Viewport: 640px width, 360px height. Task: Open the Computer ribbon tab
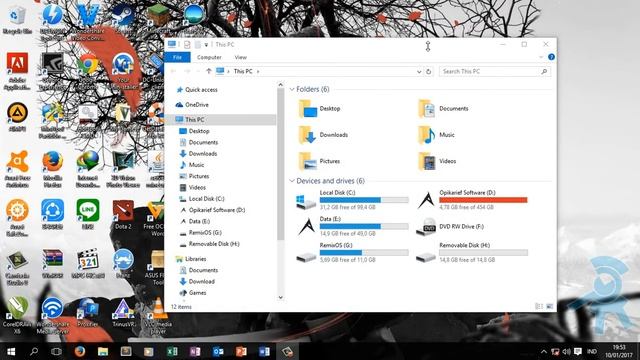pos(209,58)
